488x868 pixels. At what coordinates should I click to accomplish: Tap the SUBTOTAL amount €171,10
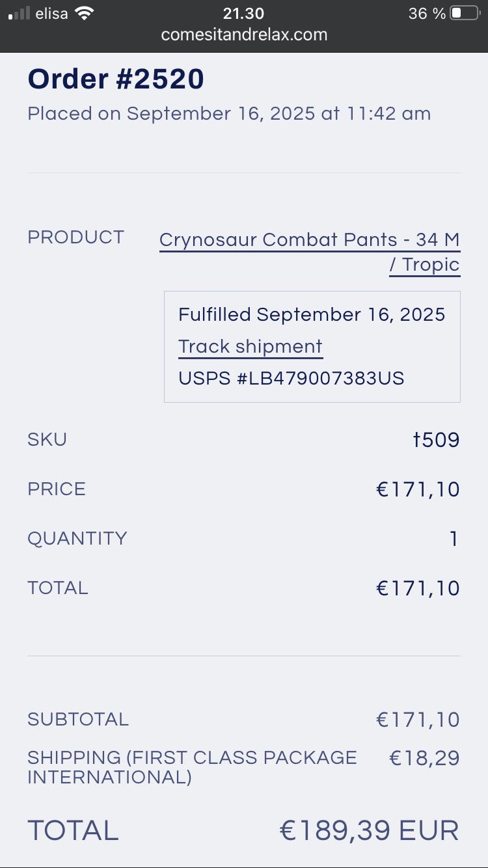(x=418, y=720)
